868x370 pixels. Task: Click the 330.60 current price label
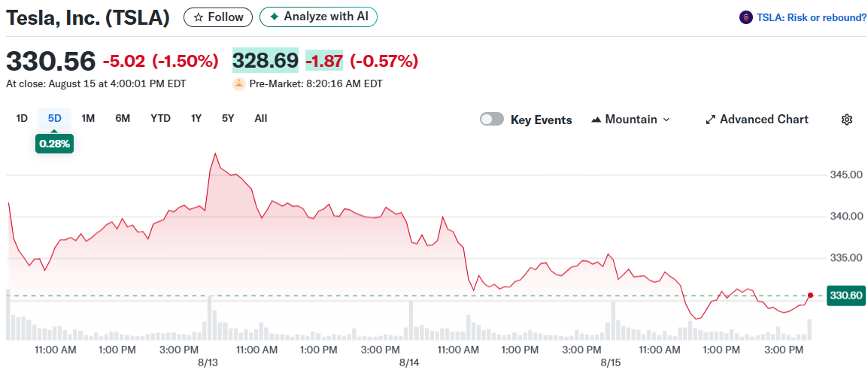[x=845, y=296]
